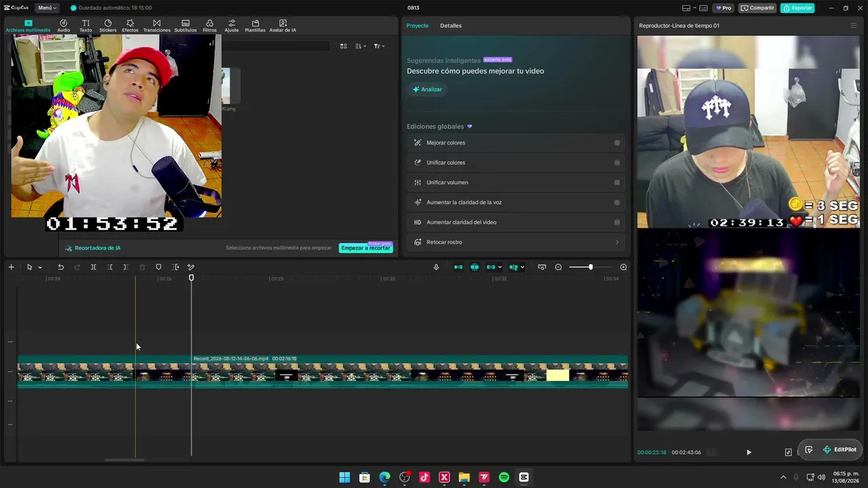Click the Analizar button
The height and width of the screenshot is (488, 868).
click(427, 89)
